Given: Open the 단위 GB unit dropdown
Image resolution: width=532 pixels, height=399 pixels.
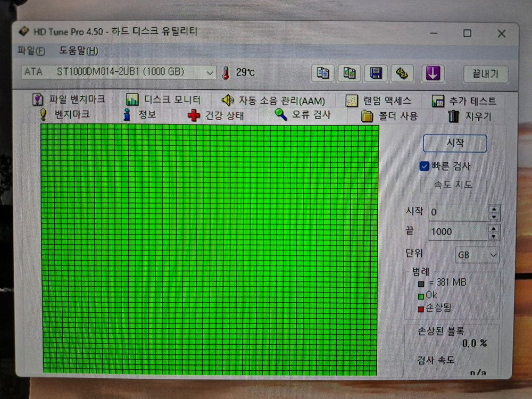Looking at the screenshot, I should point(477,255).
